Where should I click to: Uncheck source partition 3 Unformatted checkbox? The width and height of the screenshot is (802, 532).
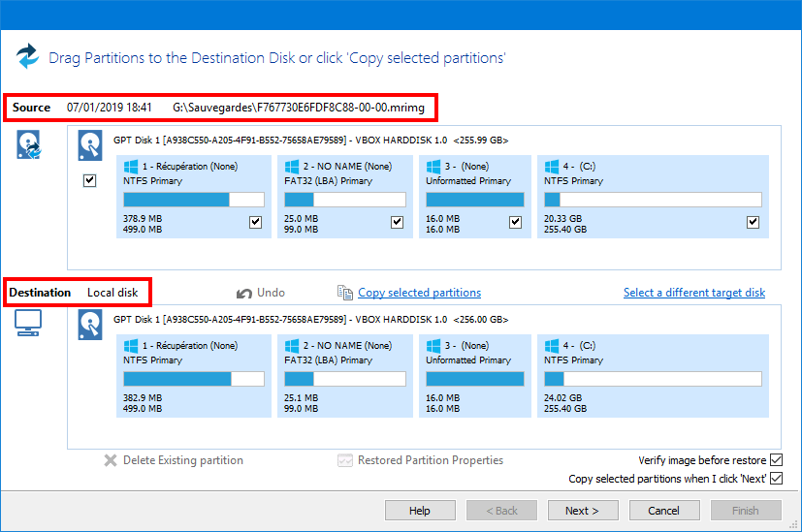click(516, 222)
